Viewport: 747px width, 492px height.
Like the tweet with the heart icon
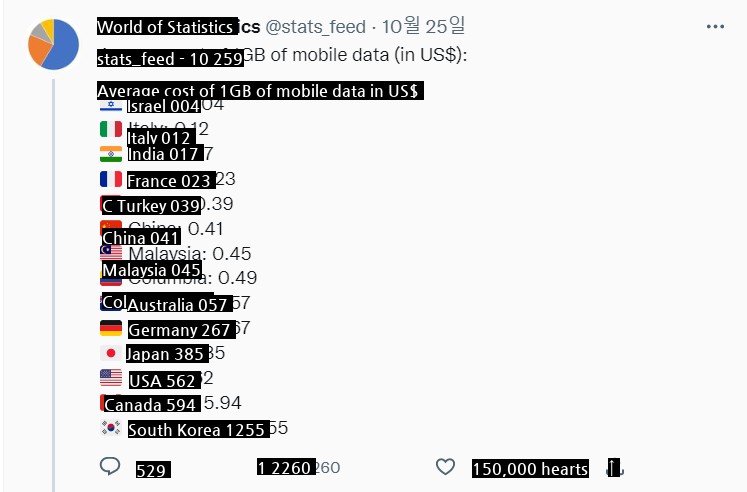tap(446, 467)
